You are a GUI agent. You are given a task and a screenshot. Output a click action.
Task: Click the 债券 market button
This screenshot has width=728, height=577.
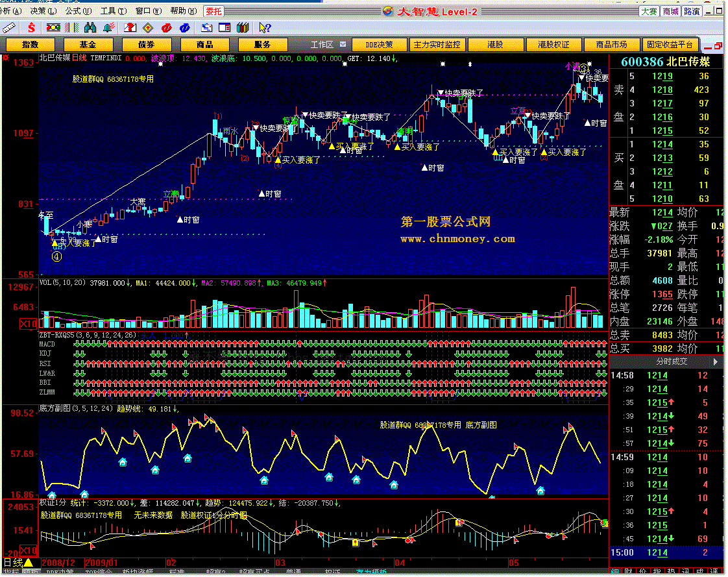coord(146,45)
